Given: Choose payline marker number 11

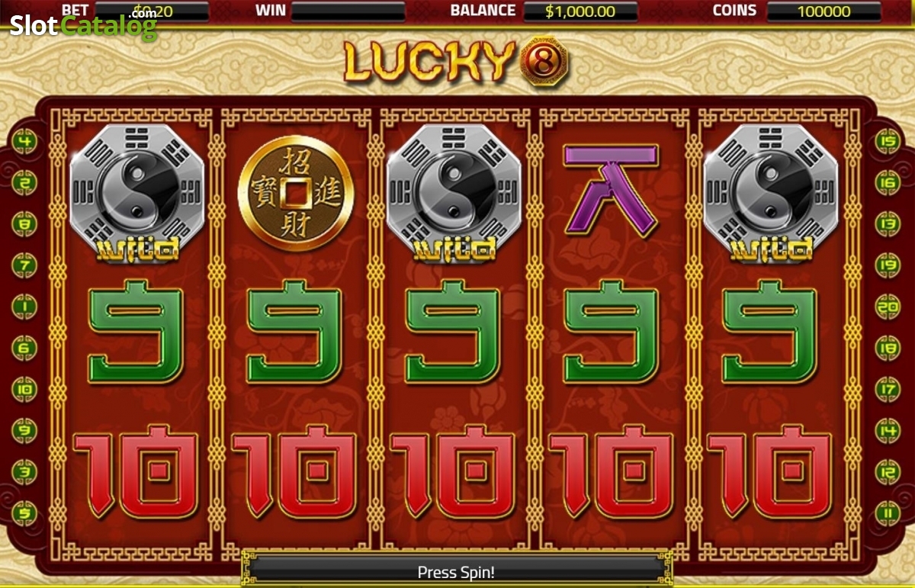Looking at the screenshot, I should [x=889, y=512].
